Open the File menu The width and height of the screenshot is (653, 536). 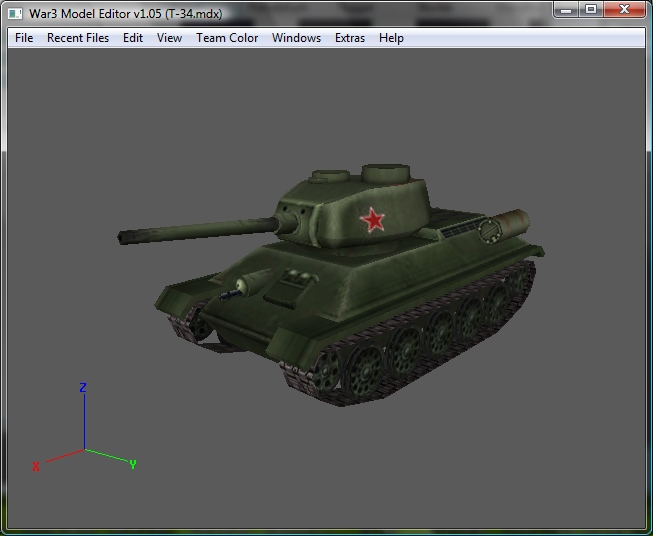coord(24,38)
